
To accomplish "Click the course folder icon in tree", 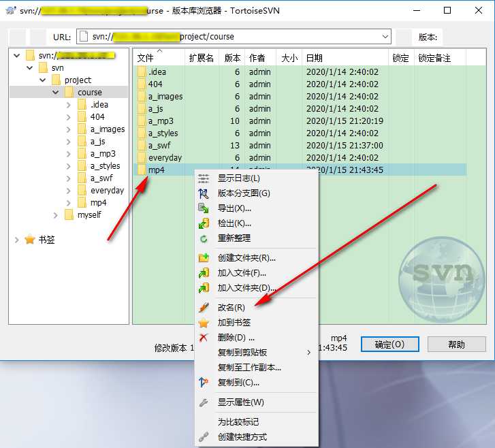I will (69, 92).
